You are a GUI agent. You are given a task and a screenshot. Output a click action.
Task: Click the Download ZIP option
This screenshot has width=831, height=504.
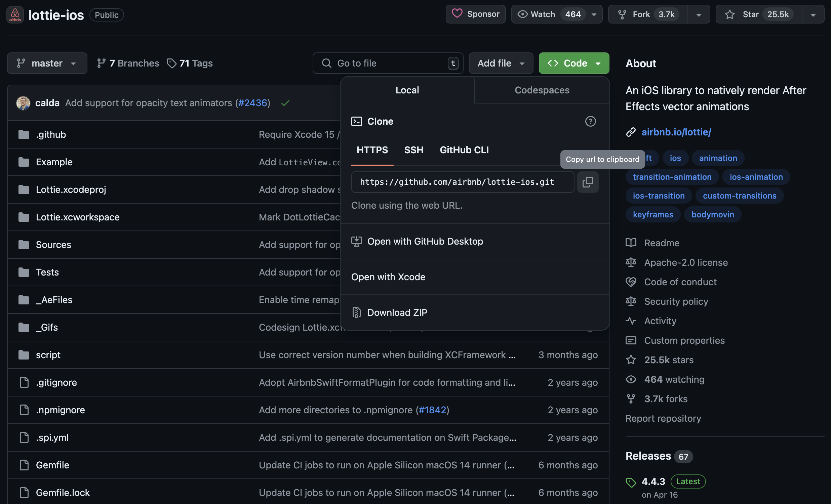(x=397, y=312)
